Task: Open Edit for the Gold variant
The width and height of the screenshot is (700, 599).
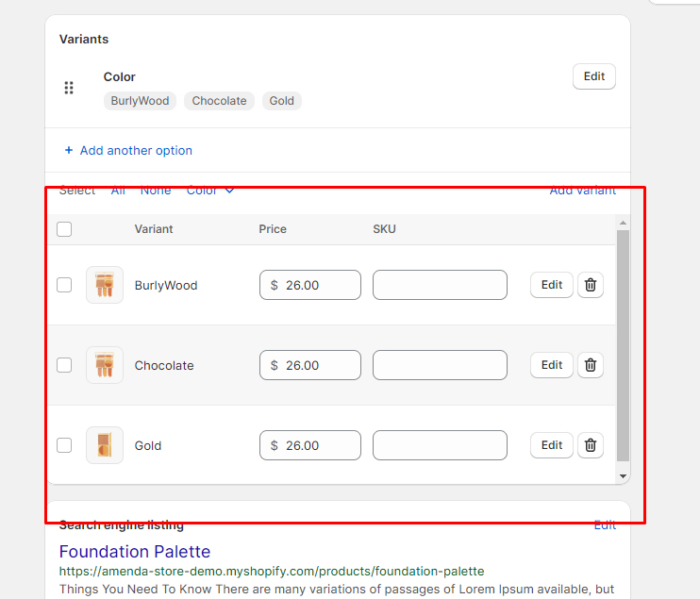Action: coord(552,445)
